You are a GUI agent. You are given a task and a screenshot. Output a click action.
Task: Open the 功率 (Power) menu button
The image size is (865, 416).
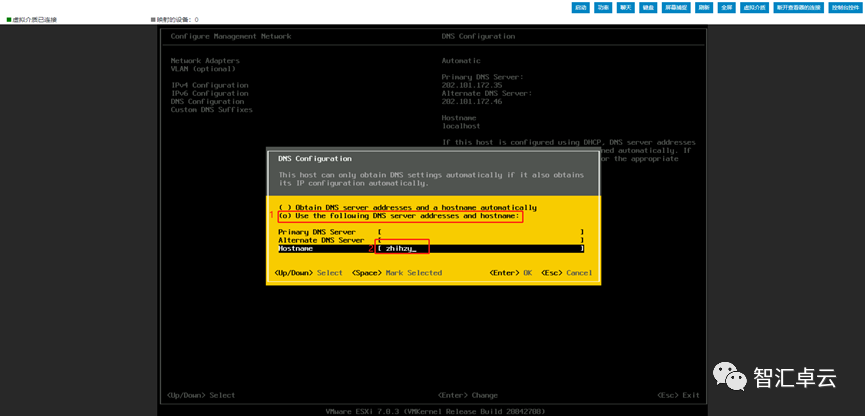point(602,8)
